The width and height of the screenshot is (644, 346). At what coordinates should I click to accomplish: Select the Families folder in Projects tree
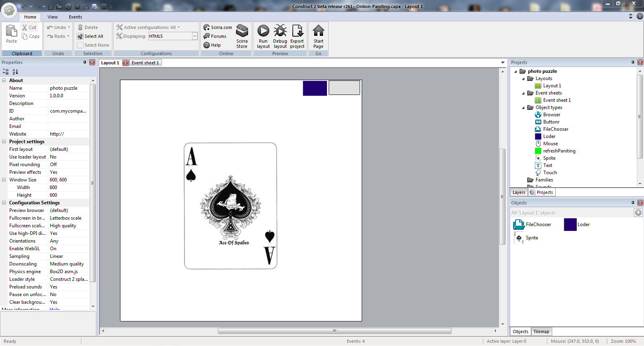point(540,180)
